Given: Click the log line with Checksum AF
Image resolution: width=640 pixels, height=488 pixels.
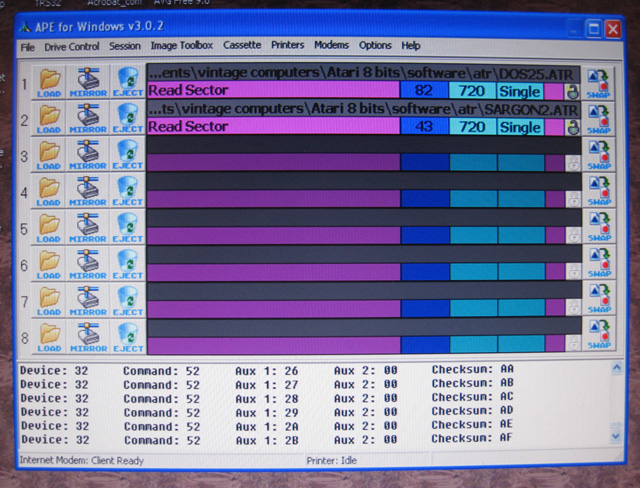Looking at the screenshot, I should tap(267, 439).
